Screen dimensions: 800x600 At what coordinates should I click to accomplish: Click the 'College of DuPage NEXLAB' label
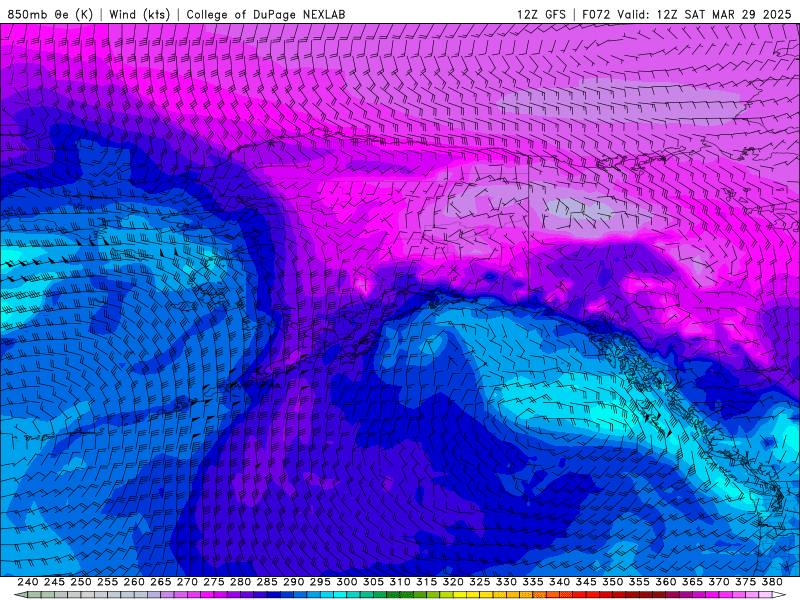266,14
